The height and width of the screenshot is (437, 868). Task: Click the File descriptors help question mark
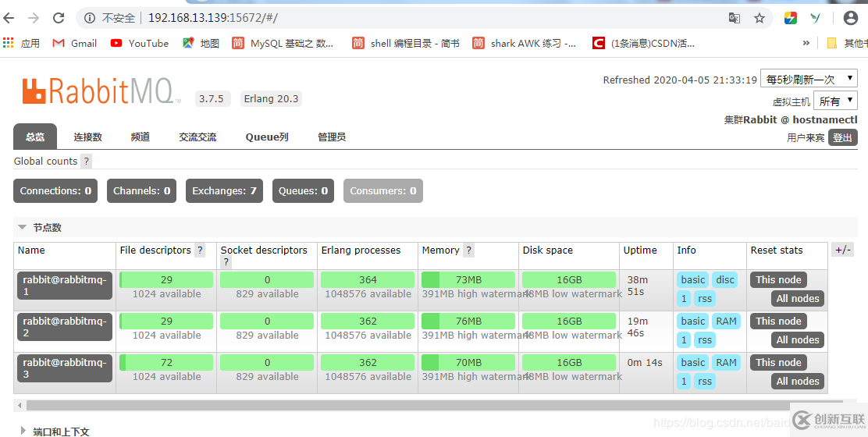(200, 250)
